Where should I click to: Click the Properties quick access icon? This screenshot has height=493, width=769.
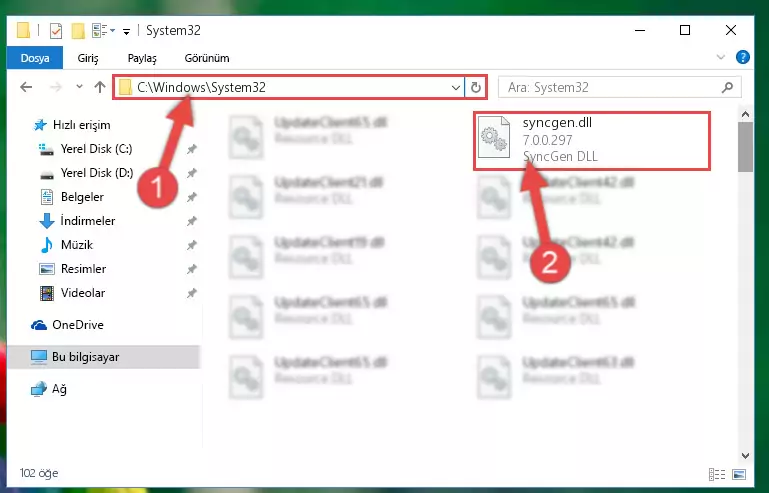coord(55,31)
